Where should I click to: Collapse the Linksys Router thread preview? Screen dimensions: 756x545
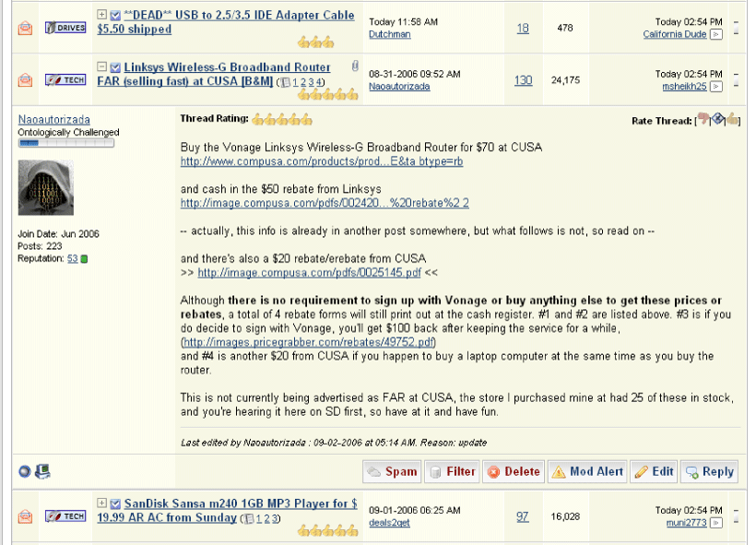[x=101, y=66]
